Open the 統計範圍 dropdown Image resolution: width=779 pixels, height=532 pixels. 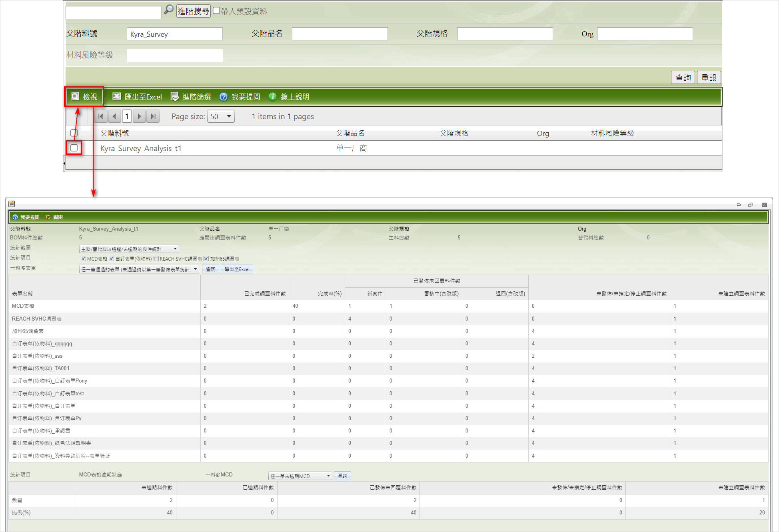[129, 249]
